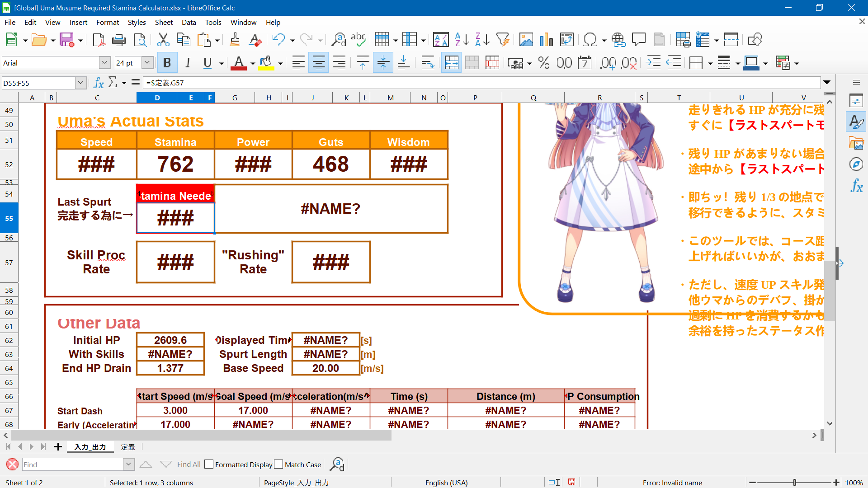Expand the font name dropdown

tap(104, 63)
